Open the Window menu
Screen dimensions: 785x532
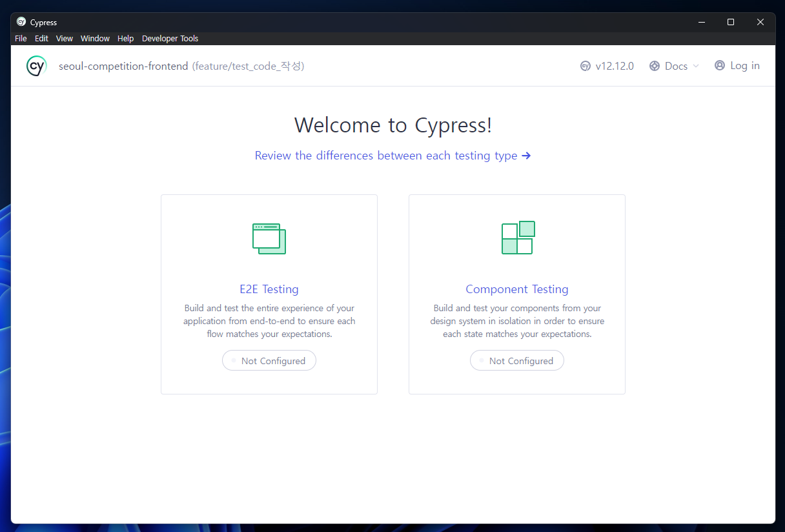tap(95, 39)
